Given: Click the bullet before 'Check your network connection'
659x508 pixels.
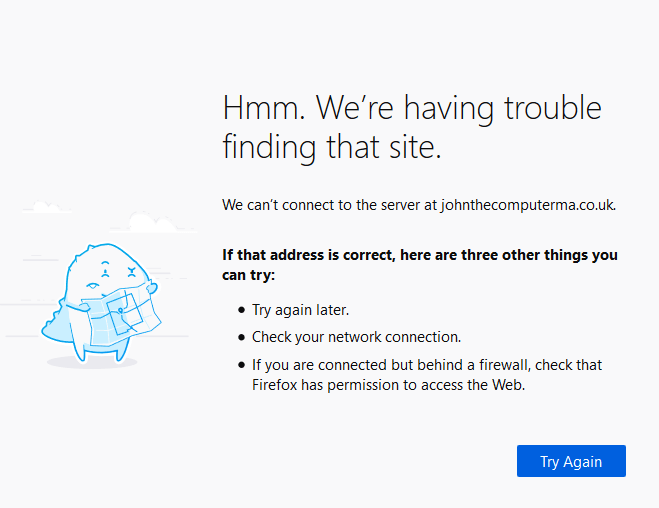Looking at the screenshot, I should [x=241, y=337].
